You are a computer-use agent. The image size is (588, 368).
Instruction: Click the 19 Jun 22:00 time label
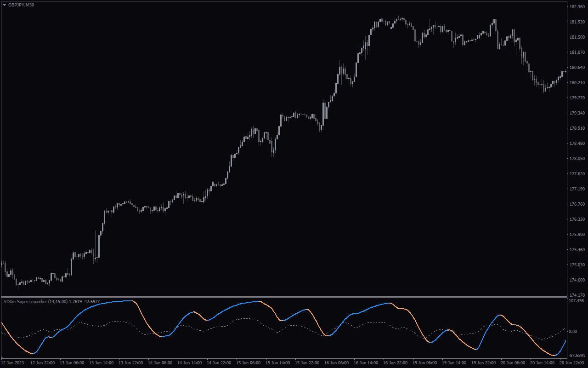point(483,363)
